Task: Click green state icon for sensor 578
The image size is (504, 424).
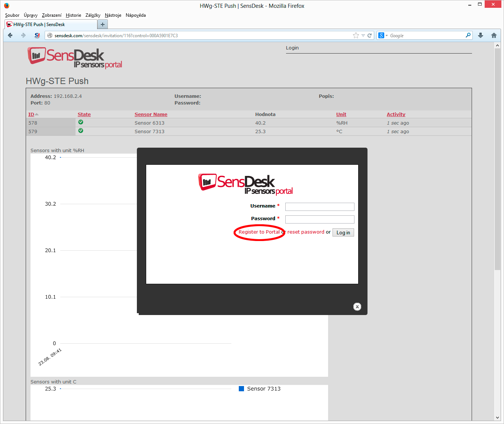Action: pos(81,122)
